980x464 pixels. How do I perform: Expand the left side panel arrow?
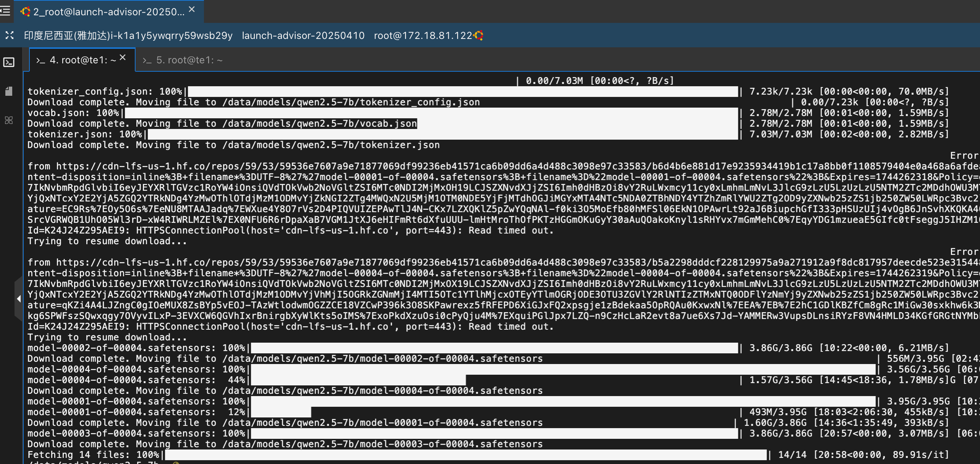(x=18, y=299)
